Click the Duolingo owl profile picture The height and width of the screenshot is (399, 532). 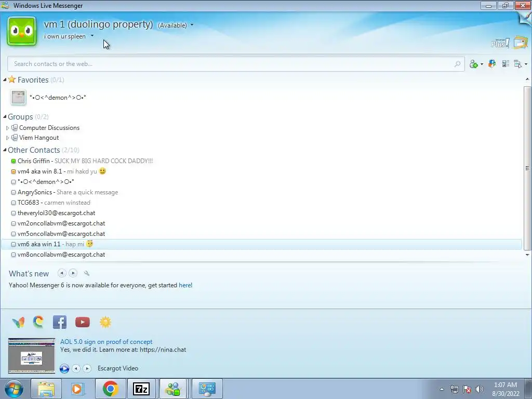pos(22,31)
